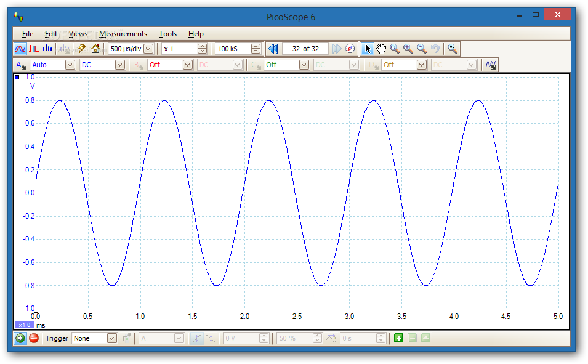This screenshot has height=364, width=588.
Task: Switch to Spectrum mode icon
Action: point(47,49)
